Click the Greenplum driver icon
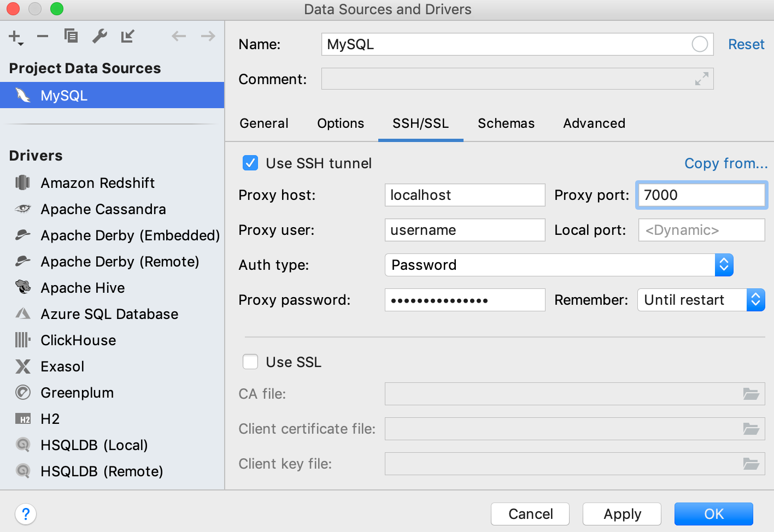The width and height of the screenshot is (774, 532). click(23, 392)
